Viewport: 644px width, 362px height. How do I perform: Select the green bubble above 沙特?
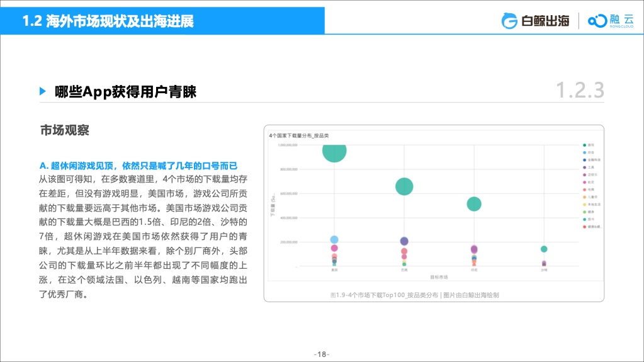[544, 249]
